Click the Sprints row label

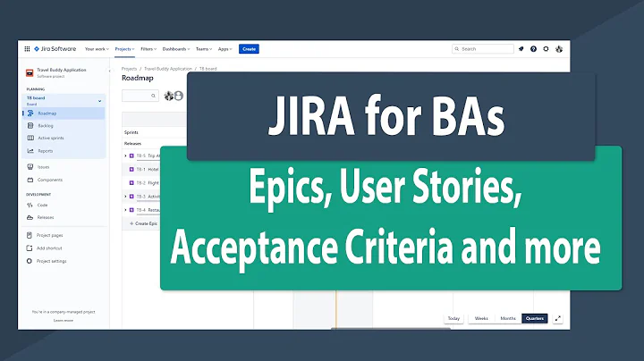coord(131,132)
